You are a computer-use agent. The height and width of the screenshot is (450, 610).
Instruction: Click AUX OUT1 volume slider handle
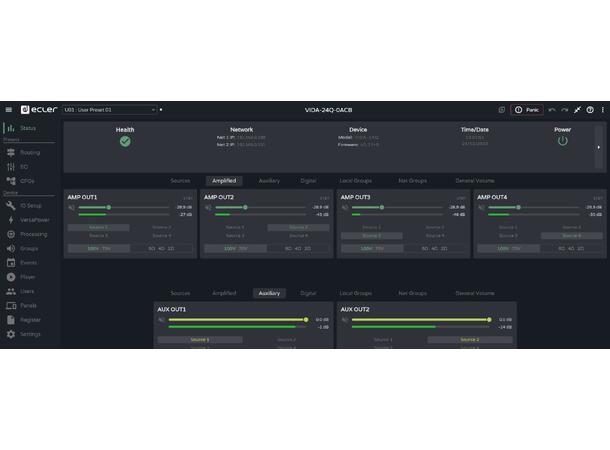coord(306,320)
